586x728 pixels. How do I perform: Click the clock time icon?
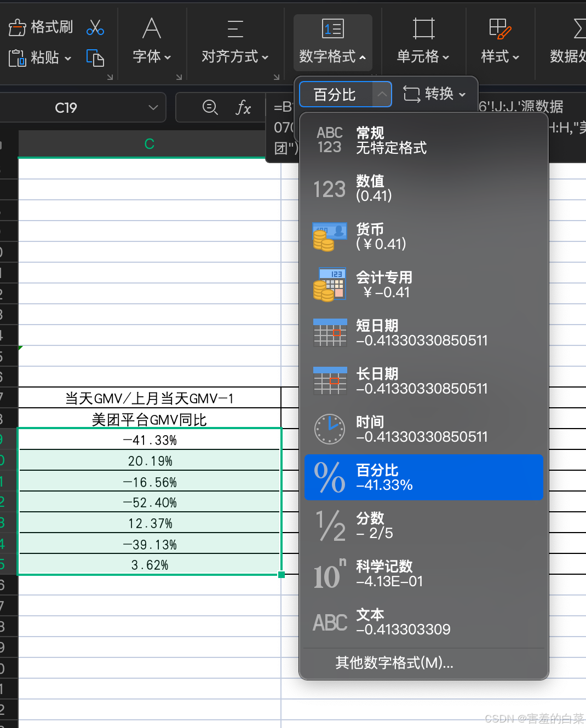tap(330, 429)
